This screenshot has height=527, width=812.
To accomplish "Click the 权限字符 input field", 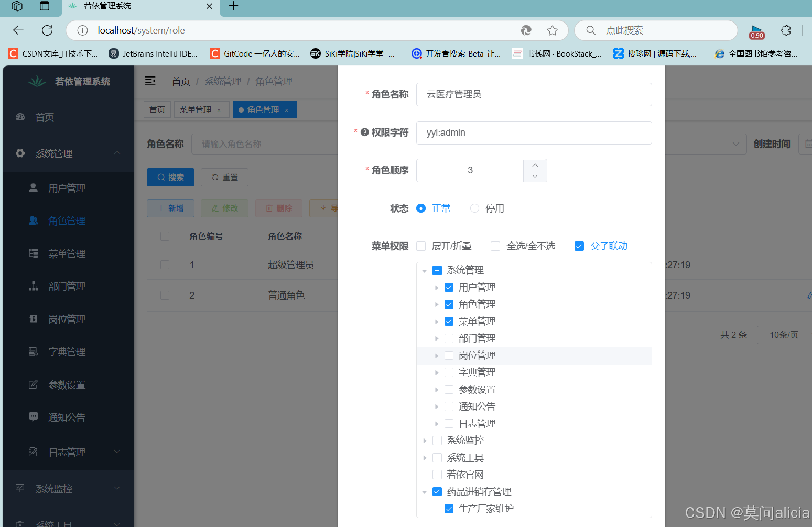I will pos(534,133).
